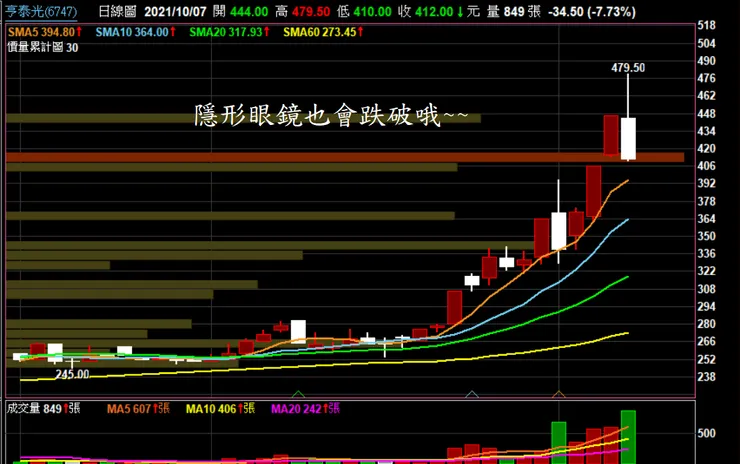The width and height of the screenshot is (740, 464).
Task: Click the 價量累計圖 30 indicator label
Action: pos(43,47)
